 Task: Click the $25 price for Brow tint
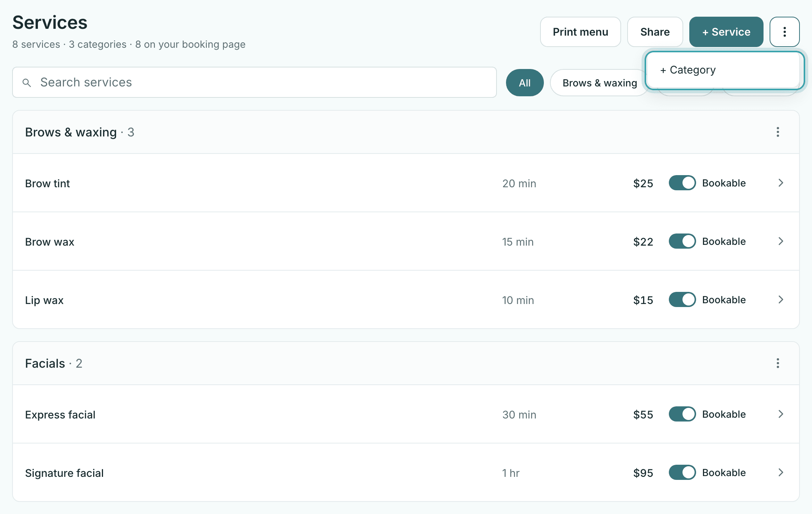[643, 183]
